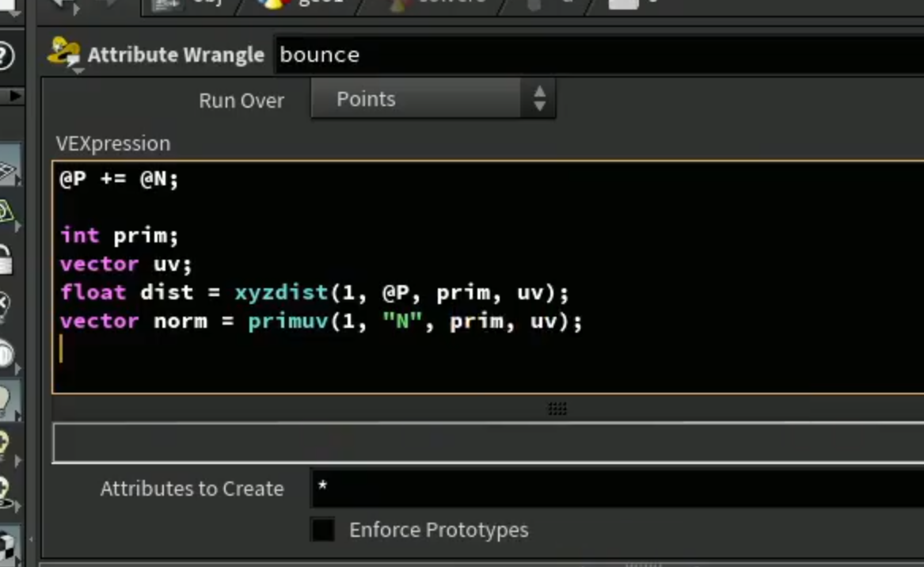The height and width of the screenshot is (567, 924).
Task: Expand the left toolbar play arrow
Action: point(15,95)
